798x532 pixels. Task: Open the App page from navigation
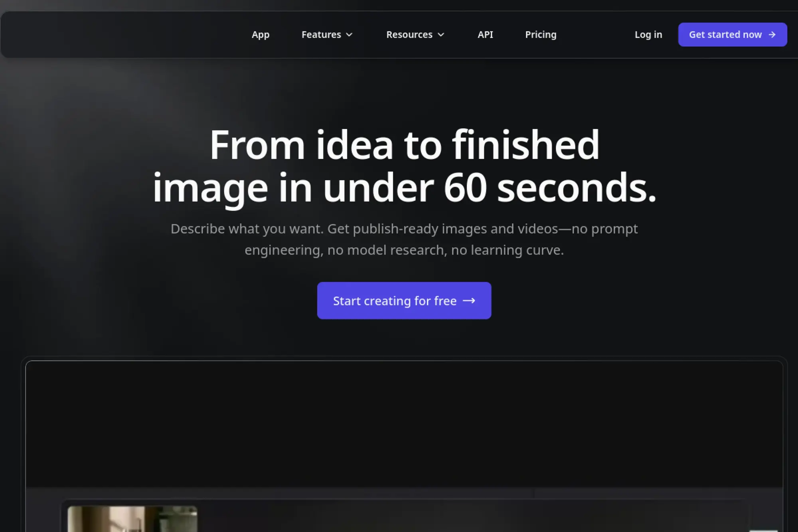coord(261,35)
